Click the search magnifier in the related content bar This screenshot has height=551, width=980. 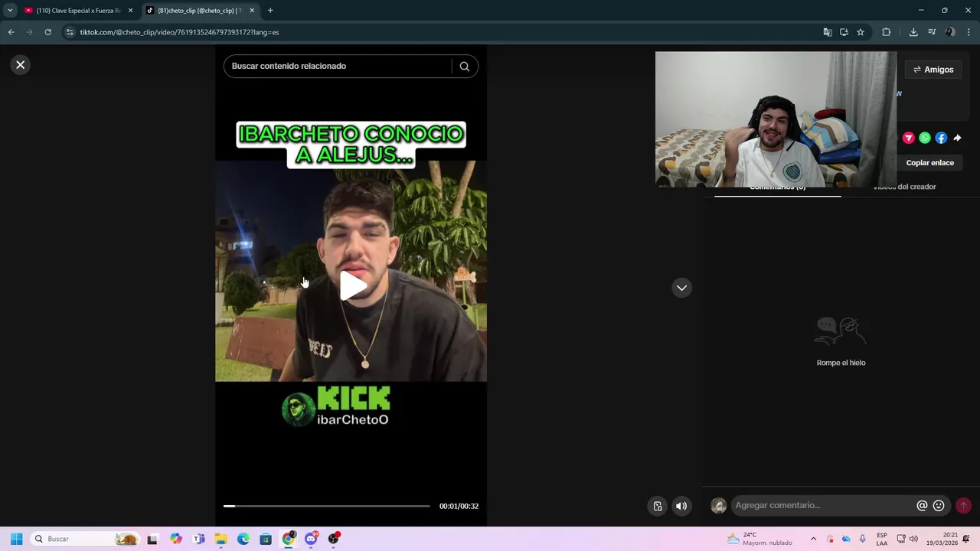[464, 67]
